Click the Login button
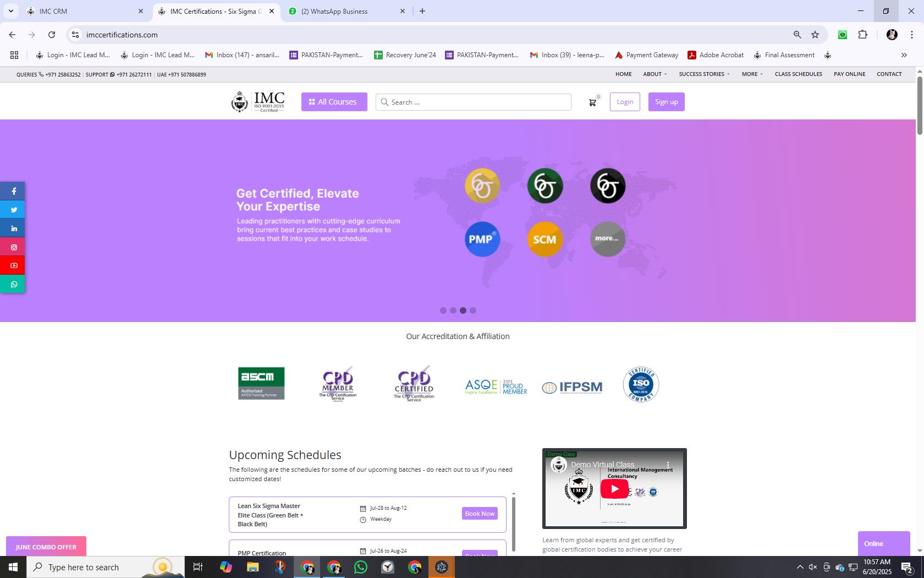This screenshot has height=578, width=924. coord(625,102)
